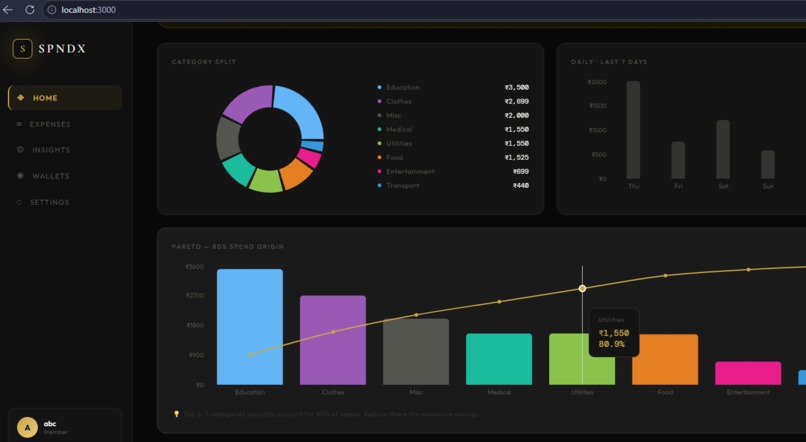Click the site info icon in address bar
This screenshot has width=806, height=442.
click(x=51, y=10)
